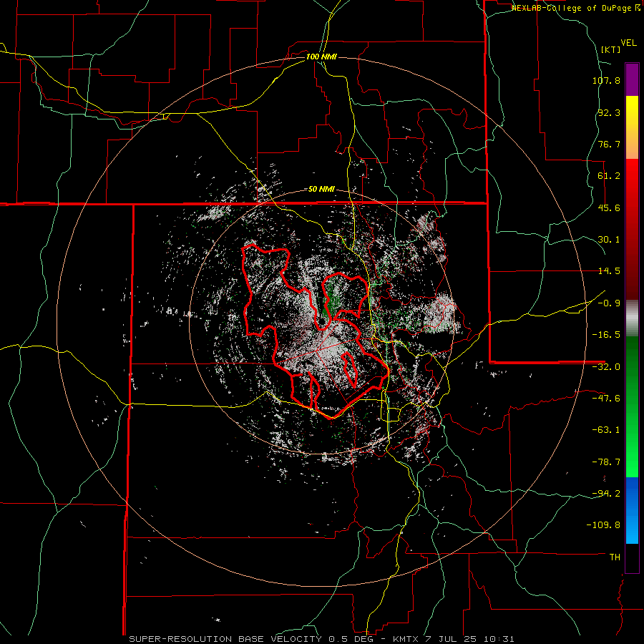Image resolution: width=644 pixels, height=644 pixels.
Task: Click the 100 NMI range ring label
Action: 321,57
